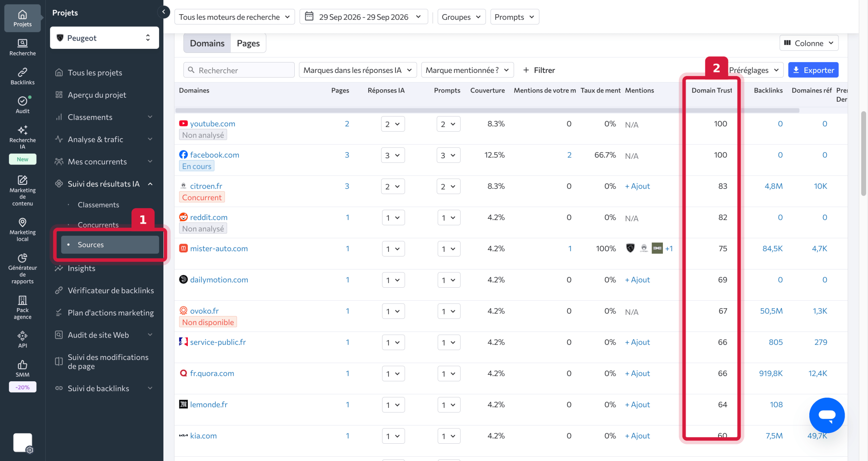
Task: Click the Exporter button
Action: tap(813, 70)
